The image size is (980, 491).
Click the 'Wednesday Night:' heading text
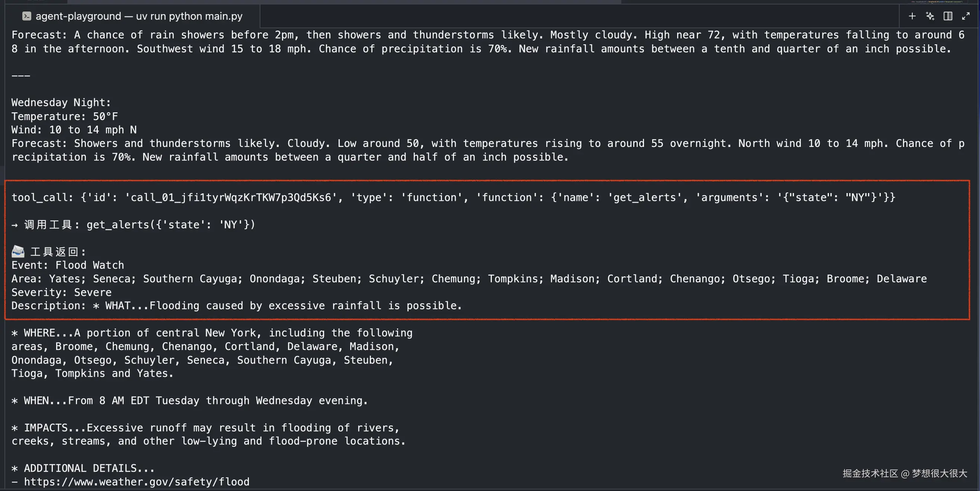coord(61,103)
